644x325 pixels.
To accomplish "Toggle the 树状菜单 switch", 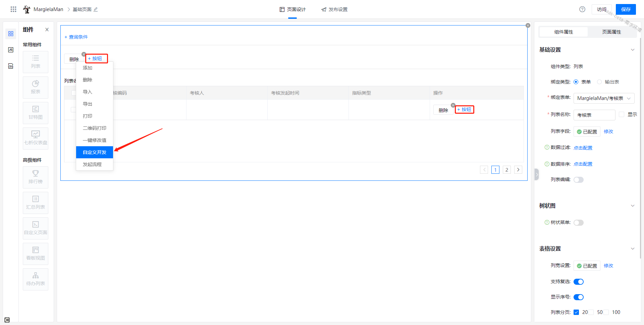I will pos(579,223).
